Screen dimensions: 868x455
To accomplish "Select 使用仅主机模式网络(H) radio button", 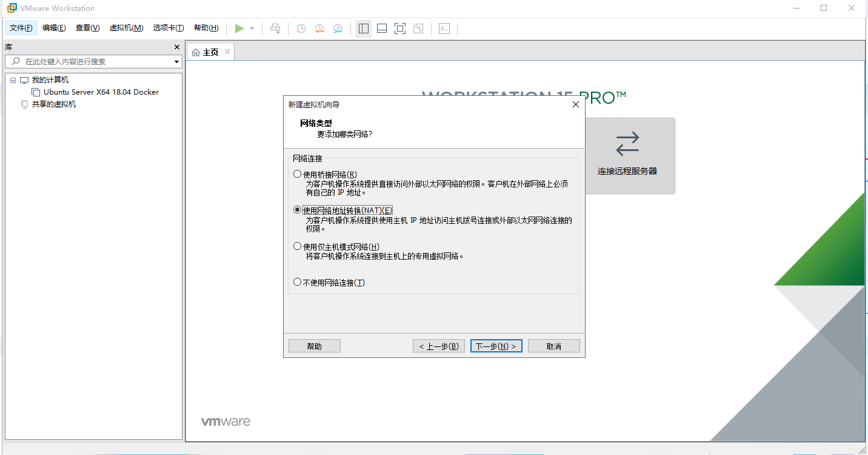I will [x=297, y=246].
